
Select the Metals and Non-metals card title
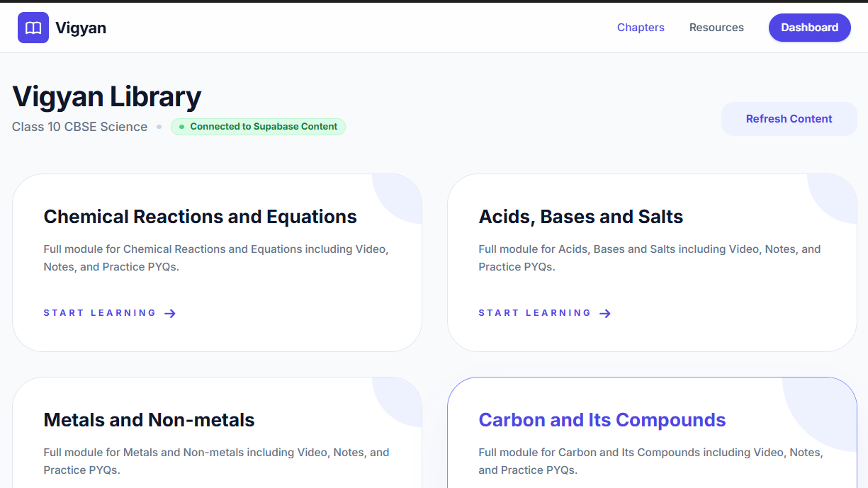[x=149, y=420]
